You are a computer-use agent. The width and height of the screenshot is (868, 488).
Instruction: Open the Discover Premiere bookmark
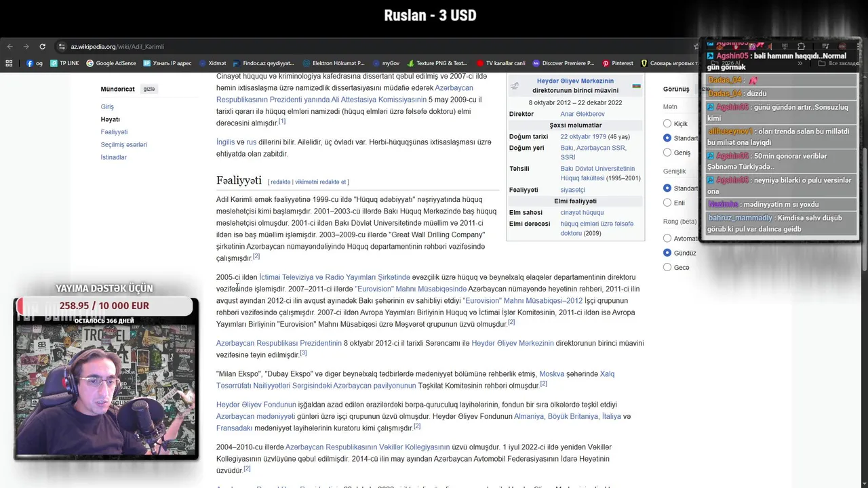(564, 63)
